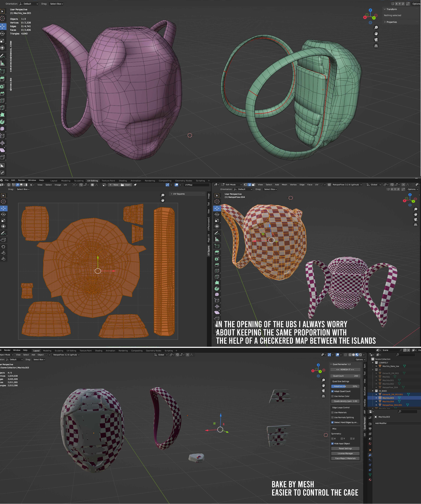The height and width of the screenshot is (504, 421).
Task: Select Mochila.003 in the outliner
Action: click(x=388, y=398)
